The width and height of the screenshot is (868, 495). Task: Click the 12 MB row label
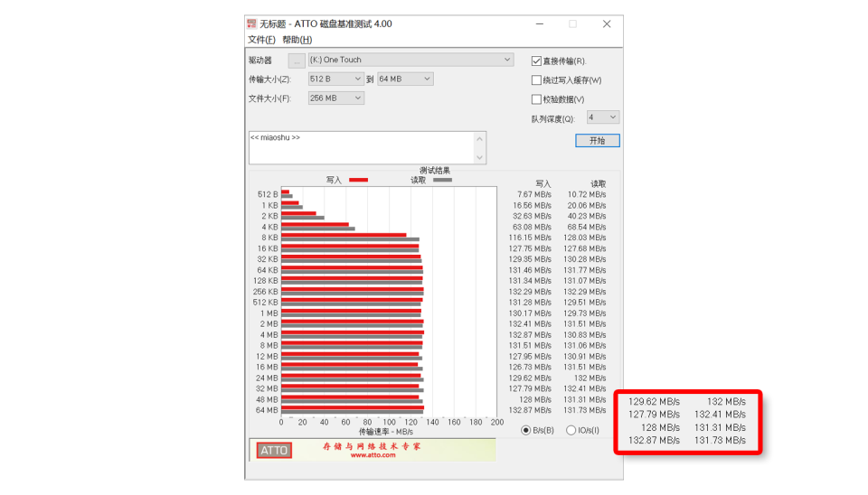267,357
